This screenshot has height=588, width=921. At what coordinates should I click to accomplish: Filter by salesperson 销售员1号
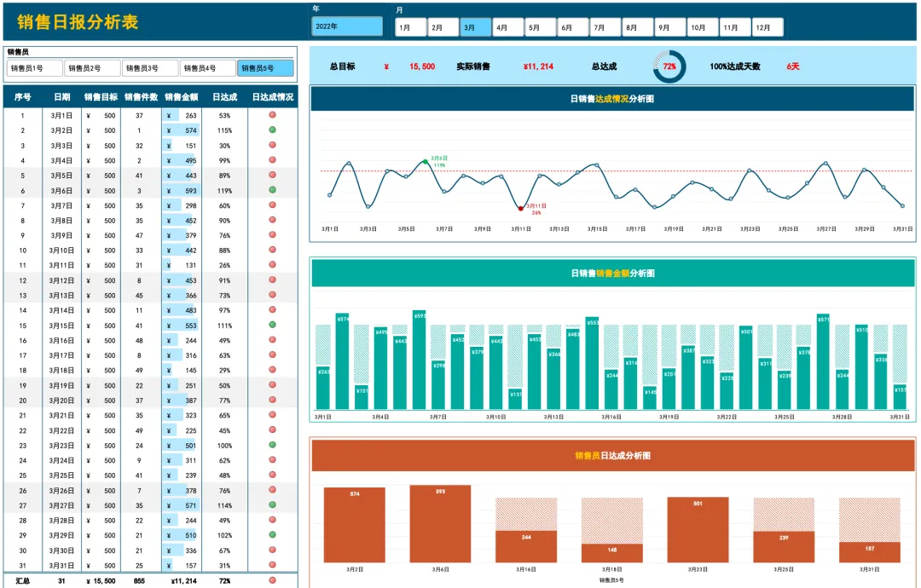[x=35, y=68]
